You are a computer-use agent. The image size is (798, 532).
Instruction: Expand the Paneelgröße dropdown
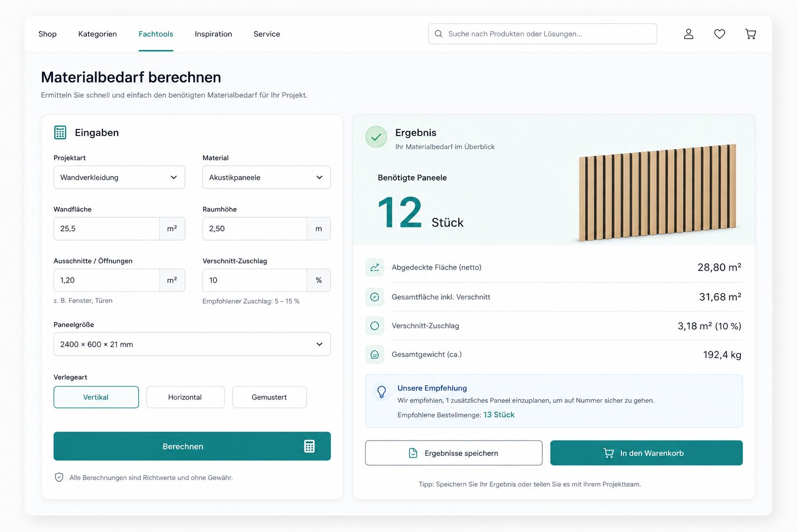[192, 344]
